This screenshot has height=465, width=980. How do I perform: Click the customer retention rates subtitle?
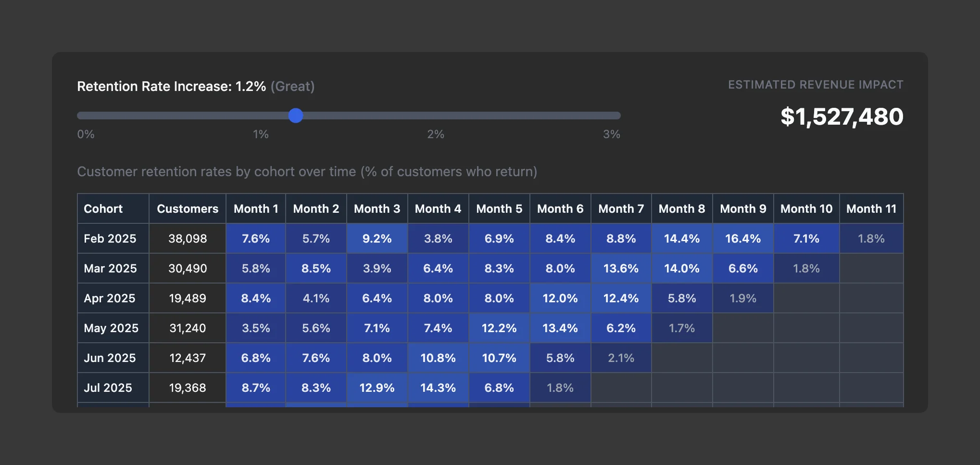coord(307,171)
